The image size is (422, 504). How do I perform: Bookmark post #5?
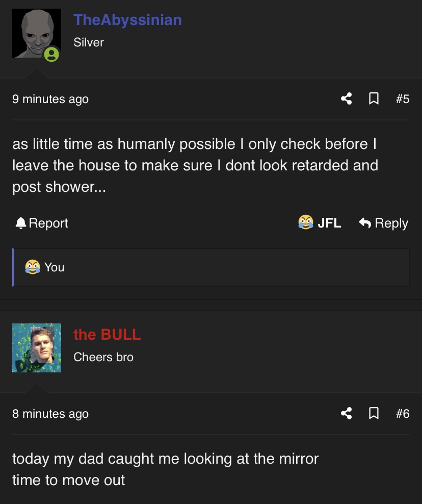click(374, 98)
